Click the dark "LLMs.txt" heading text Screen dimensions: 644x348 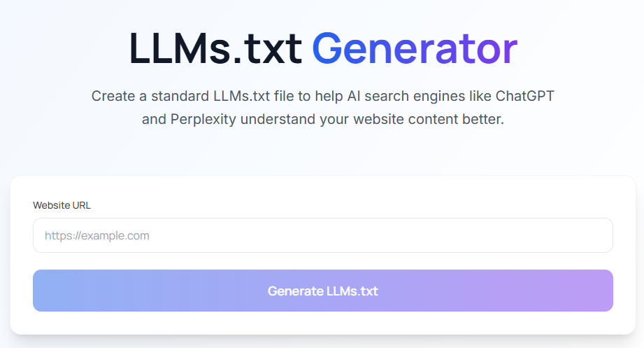215,48
